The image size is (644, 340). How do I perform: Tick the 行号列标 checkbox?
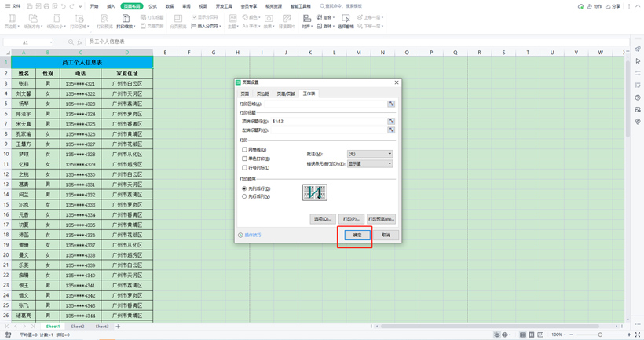245,168
